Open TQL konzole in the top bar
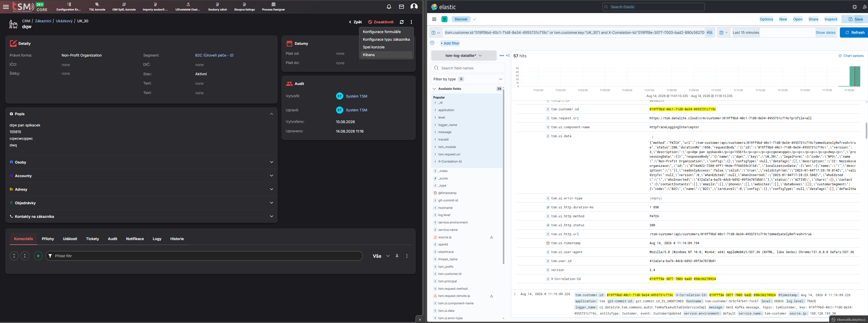 [97, 7]
